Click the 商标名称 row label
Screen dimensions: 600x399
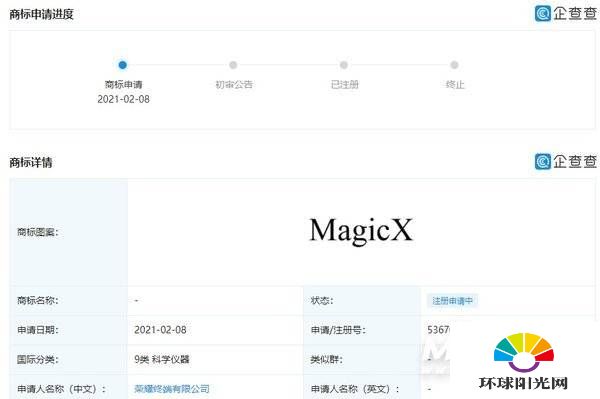pyautogui.click(x=38, y=300)
